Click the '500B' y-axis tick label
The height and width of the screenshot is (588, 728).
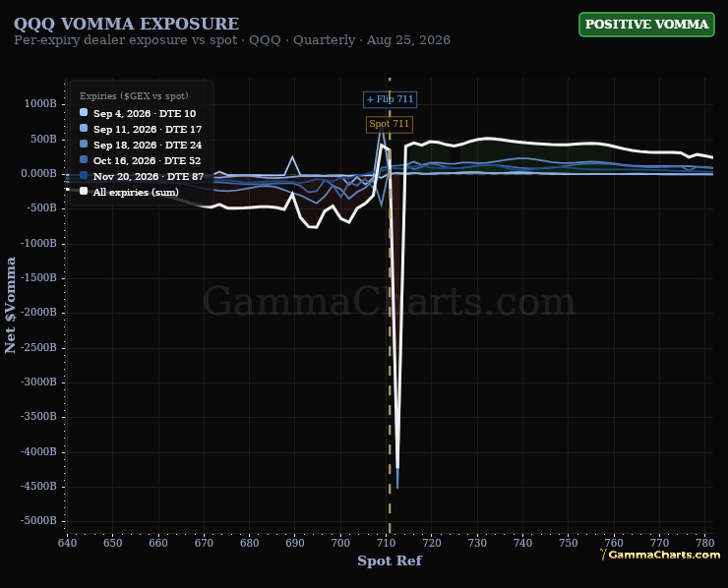[x=43, y=139]
